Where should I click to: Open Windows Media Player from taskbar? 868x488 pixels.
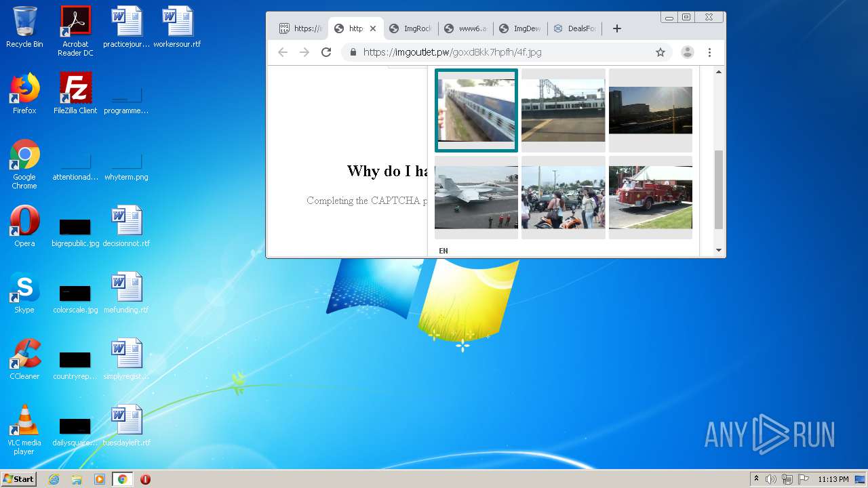click(x=100, y=479)
